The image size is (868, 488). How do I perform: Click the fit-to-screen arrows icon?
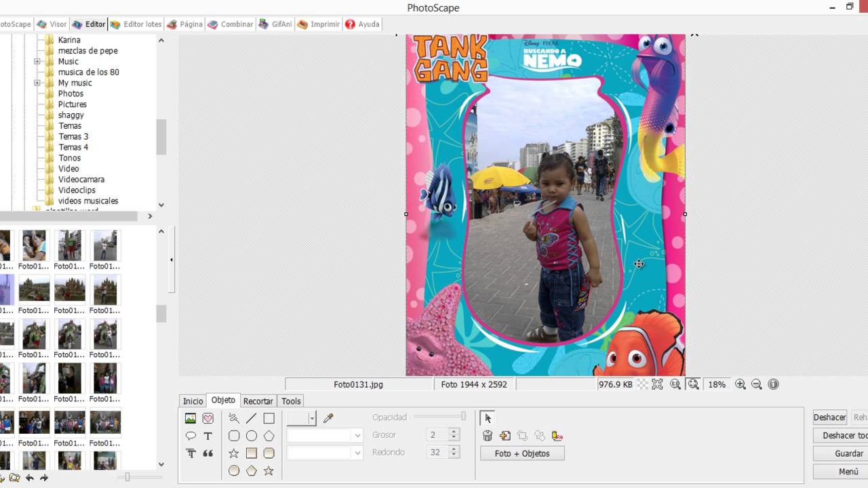[x=657, y=384]
